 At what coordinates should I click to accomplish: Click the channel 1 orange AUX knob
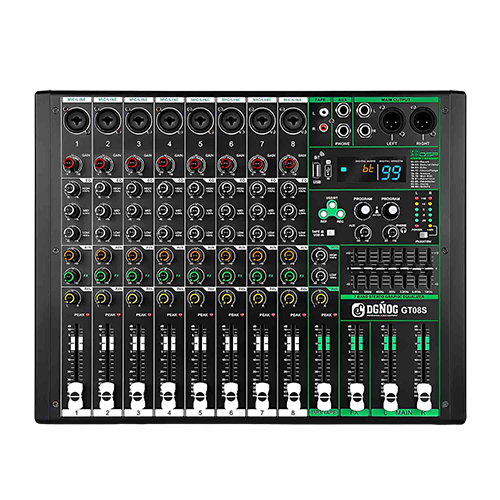(71, 256)
